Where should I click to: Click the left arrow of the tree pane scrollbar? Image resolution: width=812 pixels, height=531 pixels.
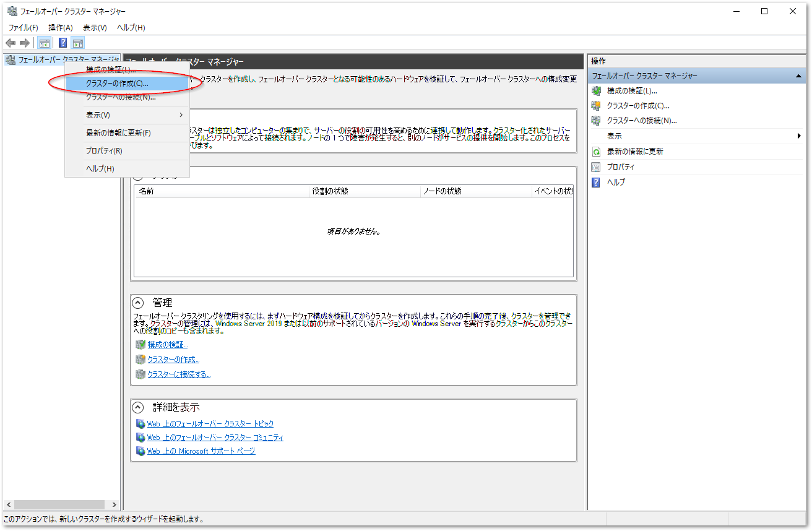tap(8, 505)
